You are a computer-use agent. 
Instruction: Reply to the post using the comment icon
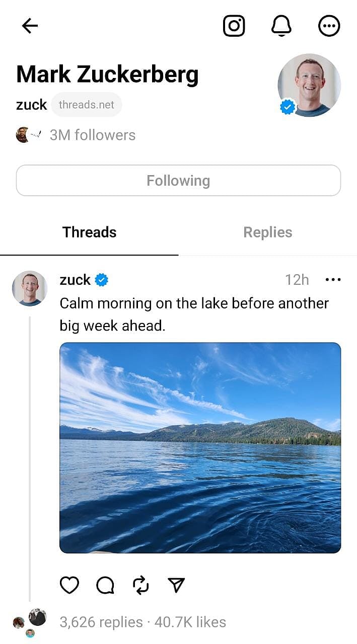[105, 585]
